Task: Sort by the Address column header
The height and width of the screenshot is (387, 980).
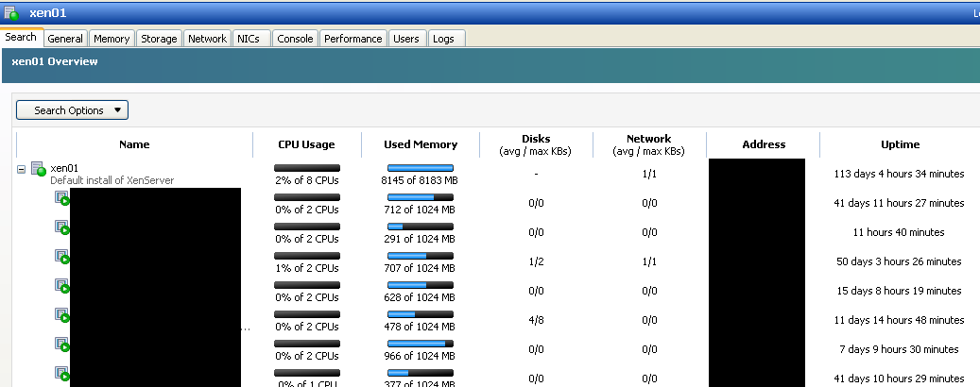Action: tap(764, 144)
